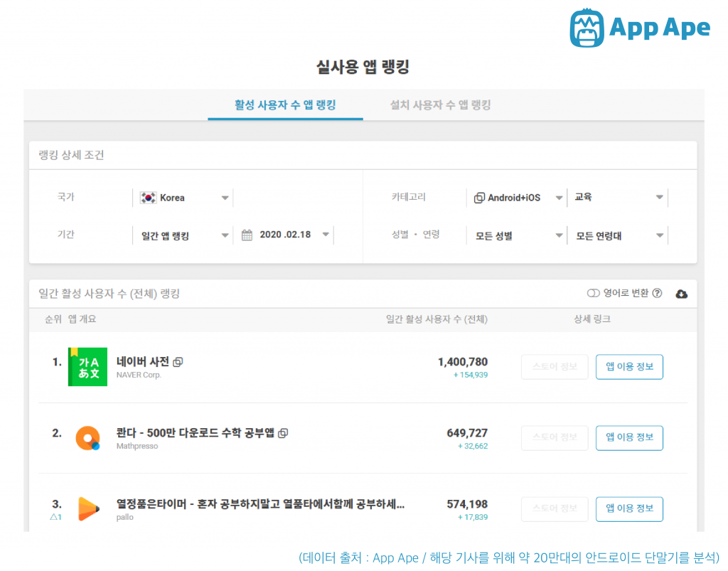Click the △1 rank change indicator
This screenshot has height=571, width=728.
coord(55,517)
